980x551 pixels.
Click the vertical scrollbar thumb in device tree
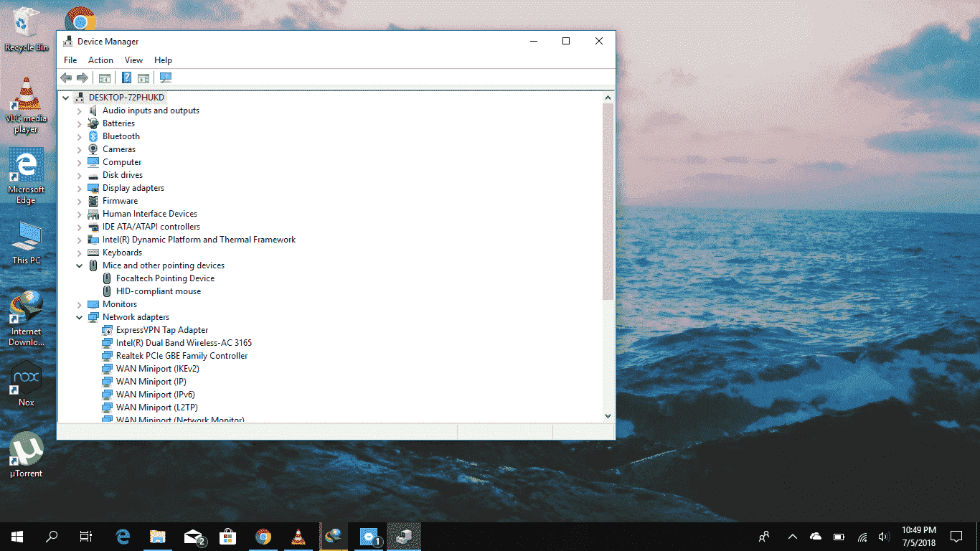[x=608, y=202]
